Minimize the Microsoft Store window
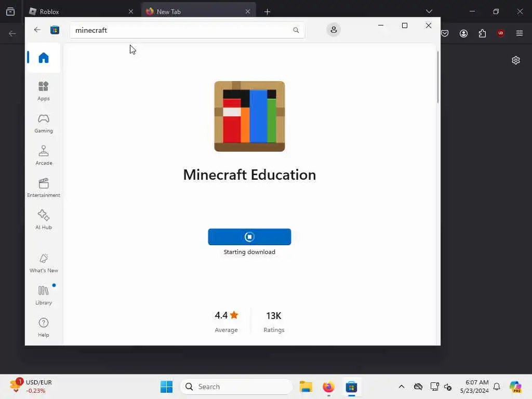The width and height of the screenshot is (532, 399). tap(381, 25)
